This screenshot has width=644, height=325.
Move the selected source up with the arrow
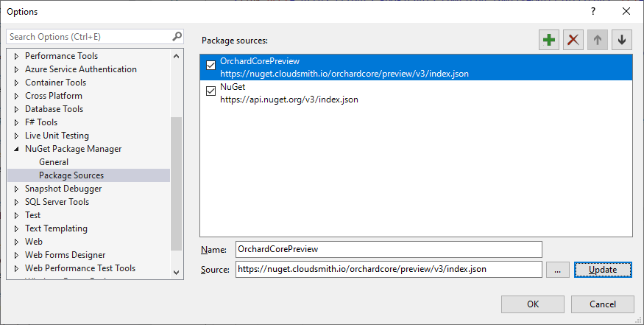pos(598,40)
